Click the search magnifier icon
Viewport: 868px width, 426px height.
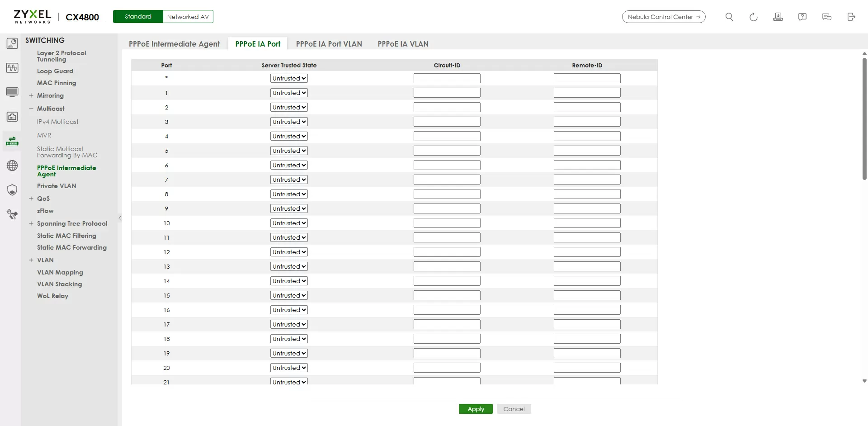pyautogui.click(x=729, y=17)
